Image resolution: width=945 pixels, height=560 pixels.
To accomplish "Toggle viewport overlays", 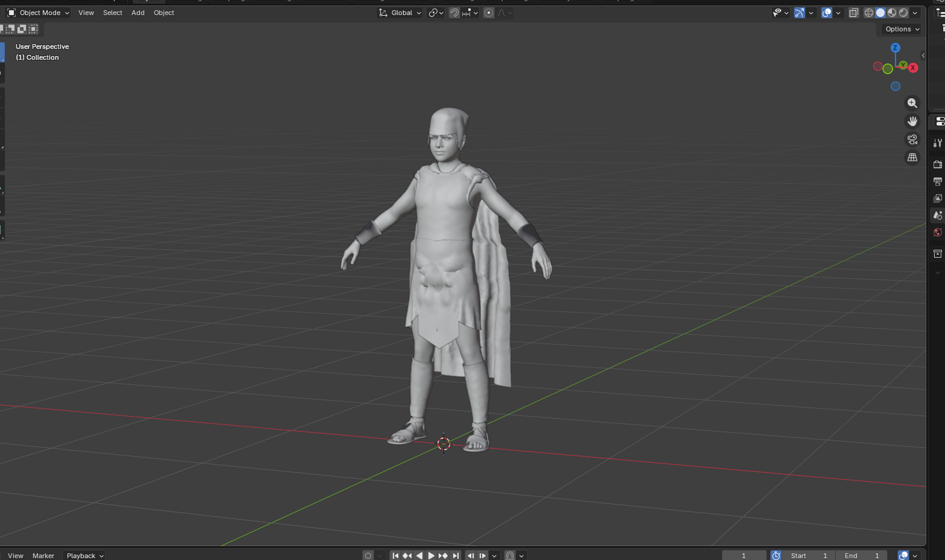I will [x=827, y=13].
